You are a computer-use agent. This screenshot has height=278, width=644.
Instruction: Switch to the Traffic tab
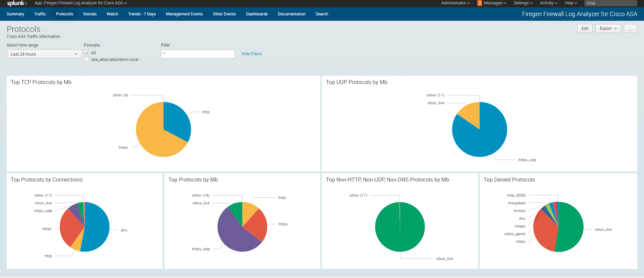coord(40,14)
